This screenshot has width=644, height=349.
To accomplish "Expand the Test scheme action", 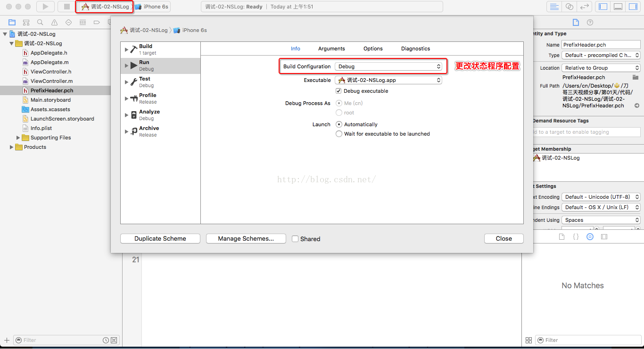I will [x=126, y=82].
